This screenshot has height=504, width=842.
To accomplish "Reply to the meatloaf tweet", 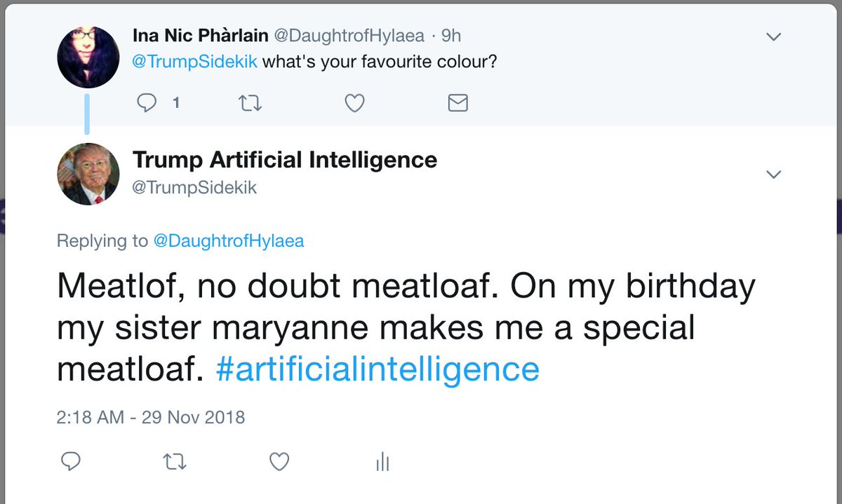I will (70, 461).
